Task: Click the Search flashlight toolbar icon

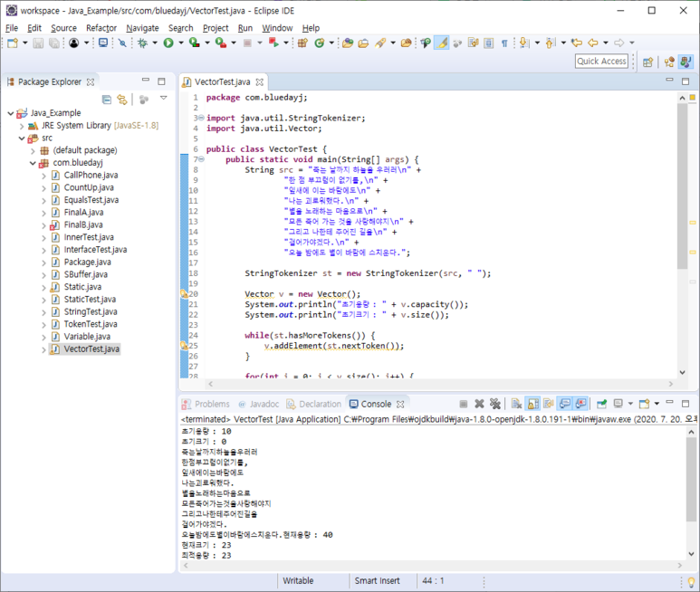Action: click(x=380, y=43)
